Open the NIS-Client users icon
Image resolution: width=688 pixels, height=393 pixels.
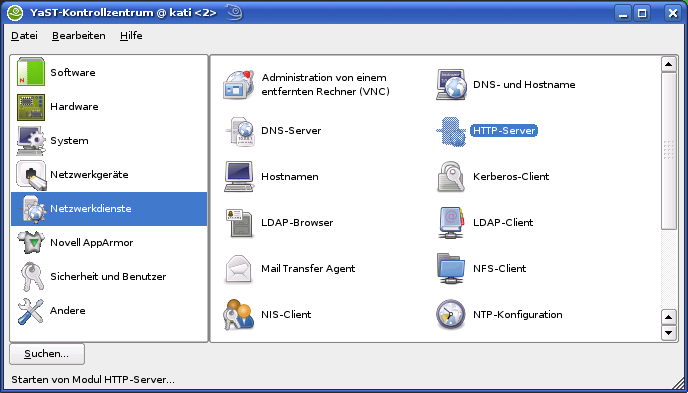click(x=239, y=314)
